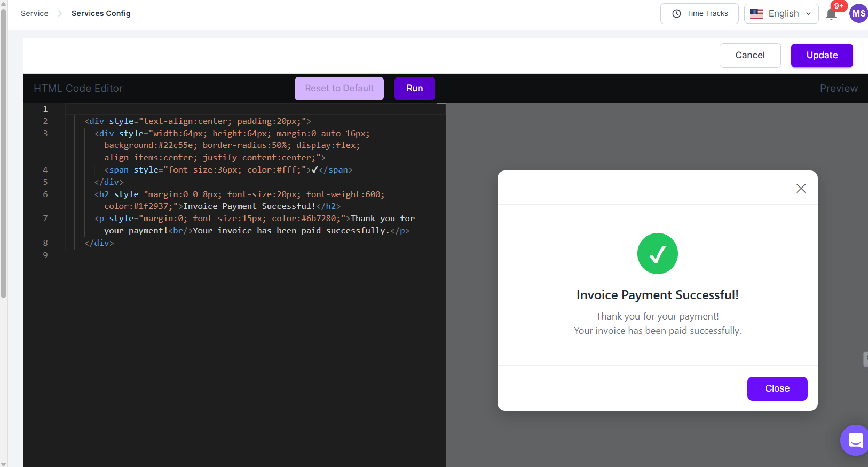Open the notifications bell
The height and width of the screenshot is (467, 868).
coord(831,14)
